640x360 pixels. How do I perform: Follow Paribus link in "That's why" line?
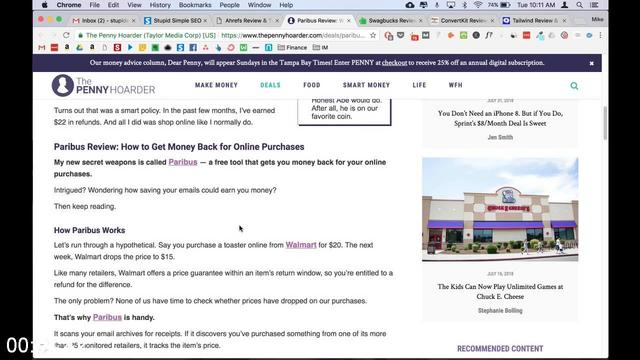point(107,317)
